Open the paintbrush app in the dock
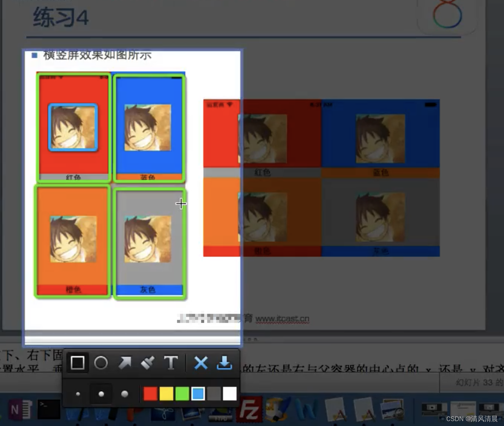Image resolution: width=504 pixels, height=426 pixels. (x=277, y=409)
